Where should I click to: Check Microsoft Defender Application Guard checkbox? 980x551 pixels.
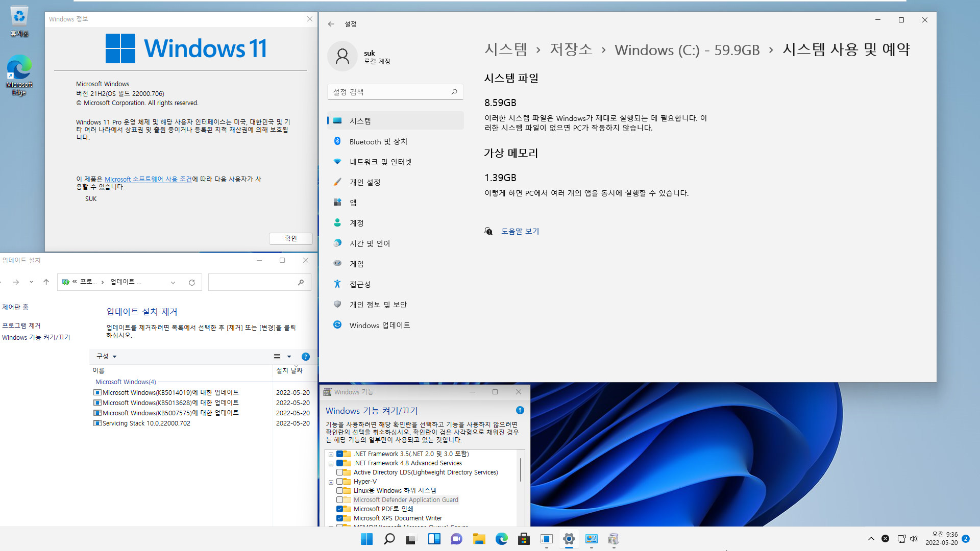339,499
